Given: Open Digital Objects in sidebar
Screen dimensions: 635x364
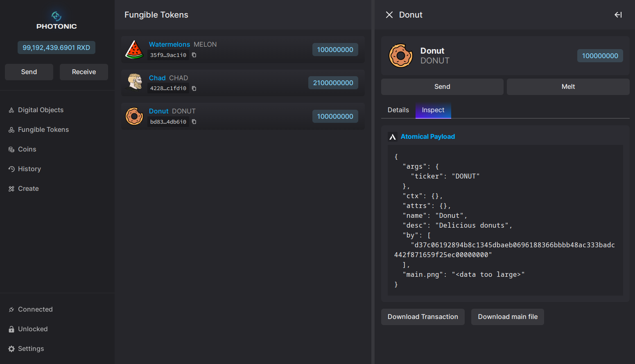Looking at the screenshot, I should (41, 110).
